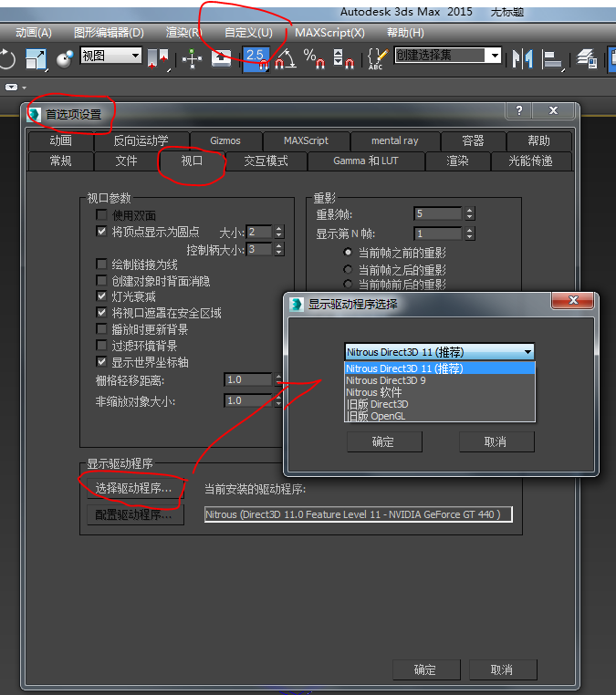Click the 重影帧 spinner arrows

coord(470,214)
